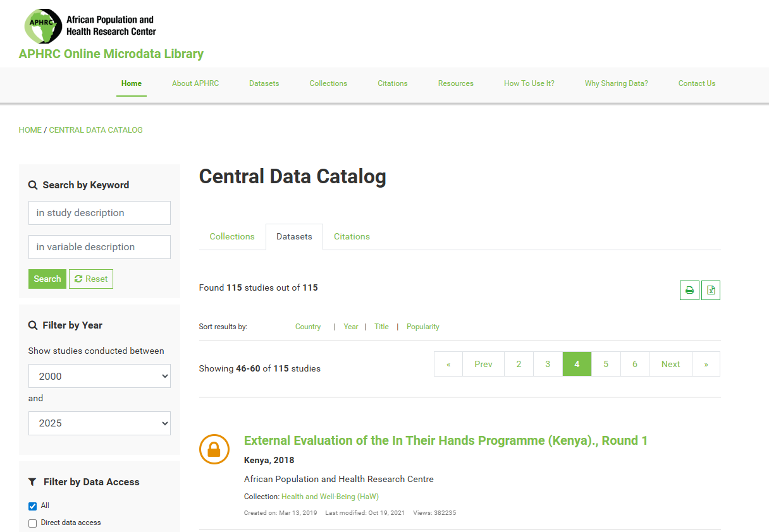Screen dimensions: 769x532
Task: Click the print results icon
Action: (689, 291)
